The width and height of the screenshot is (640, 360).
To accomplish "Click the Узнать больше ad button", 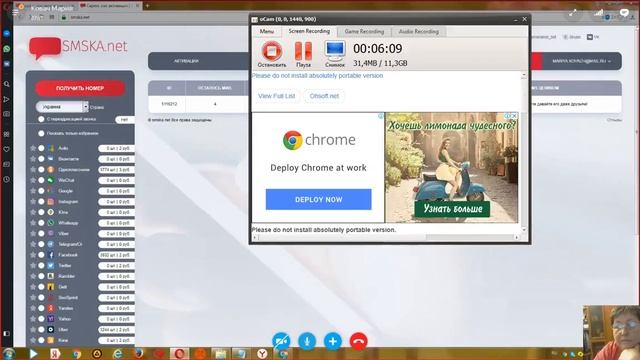I will (x=452, y=209).
